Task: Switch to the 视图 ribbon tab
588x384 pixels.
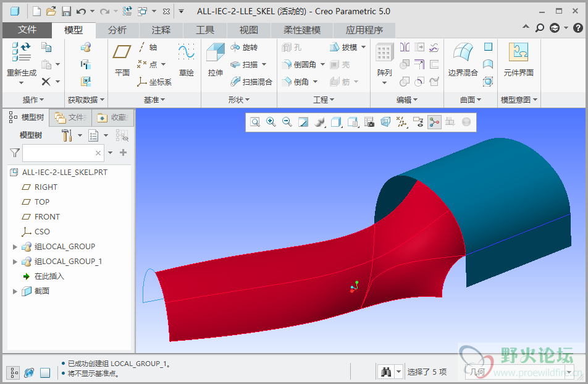Action: [249, 30]
